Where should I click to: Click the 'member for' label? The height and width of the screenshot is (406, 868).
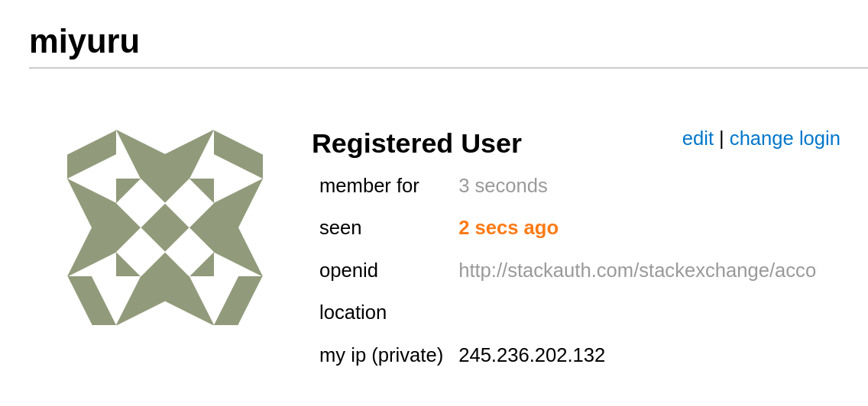click(369, 185)
